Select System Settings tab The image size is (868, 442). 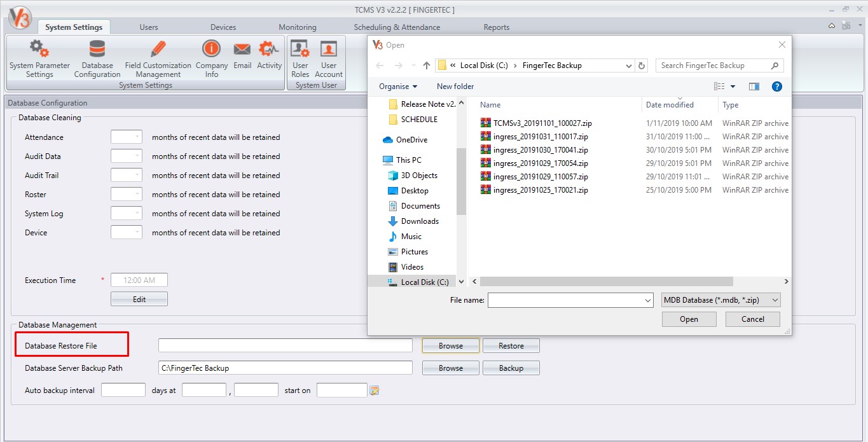(x=74, y=27)
